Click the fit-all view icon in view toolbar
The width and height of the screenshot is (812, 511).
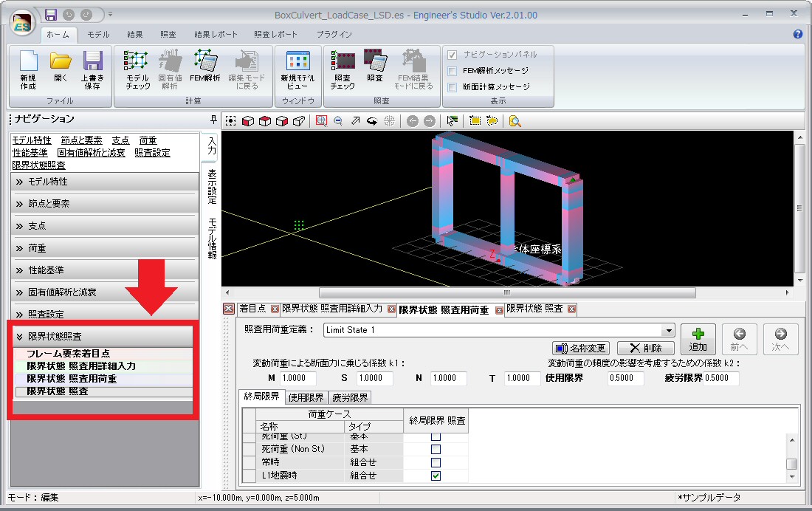pos(231,121)
